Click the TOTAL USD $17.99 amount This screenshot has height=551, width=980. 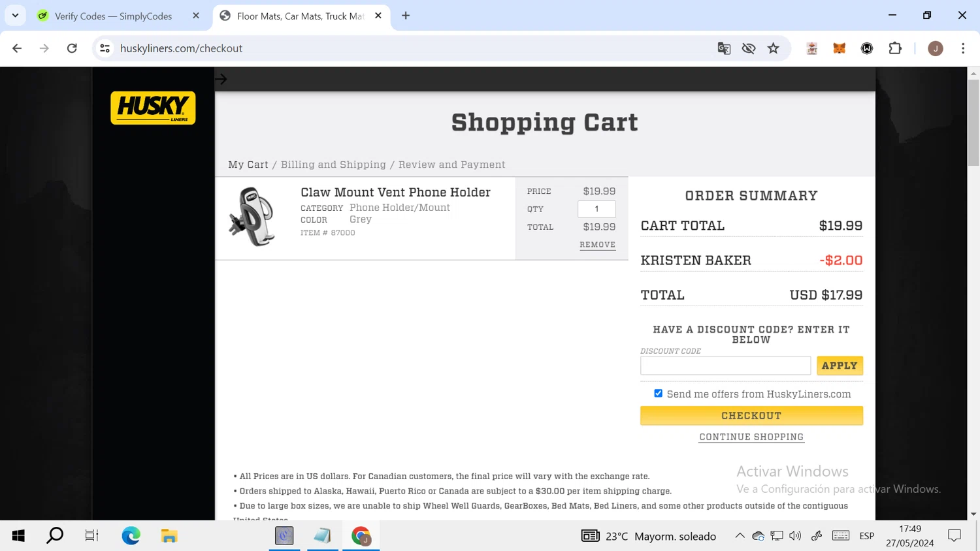[x=826, y=294]
